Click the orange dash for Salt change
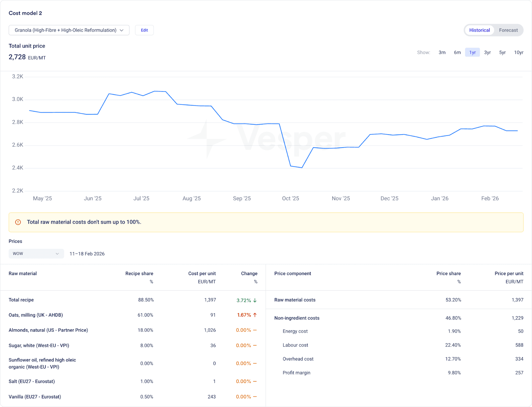The image size is (532, 407). point(255,381)
